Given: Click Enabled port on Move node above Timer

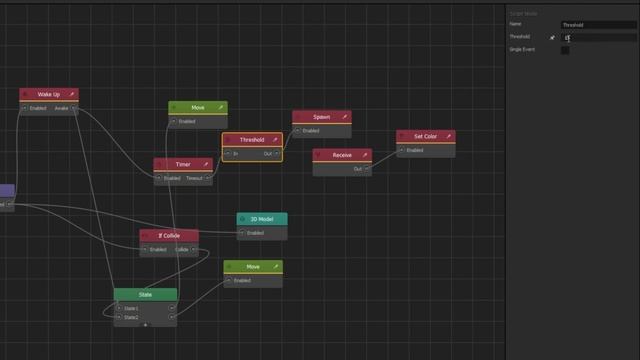Looking at the screenshot, I should (x=173, y=121).
